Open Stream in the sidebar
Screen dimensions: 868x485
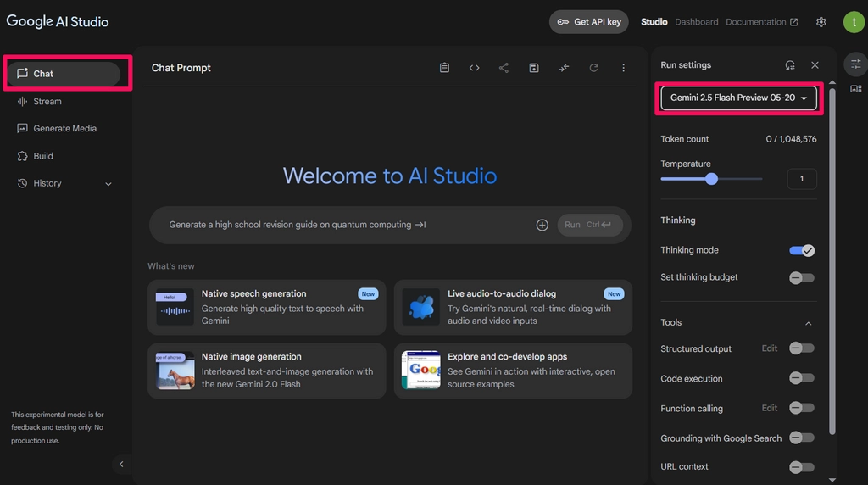point(47,101)
